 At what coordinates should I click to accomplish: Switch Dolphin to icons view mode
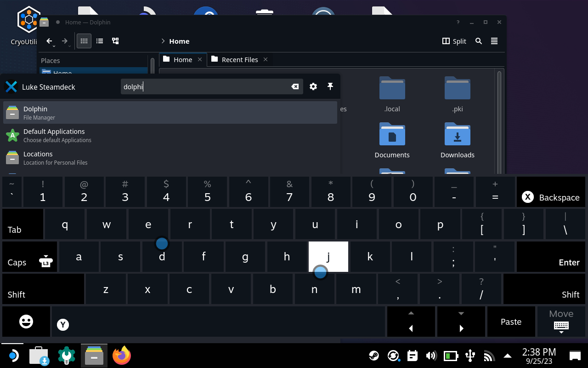[x=84, y=41]
